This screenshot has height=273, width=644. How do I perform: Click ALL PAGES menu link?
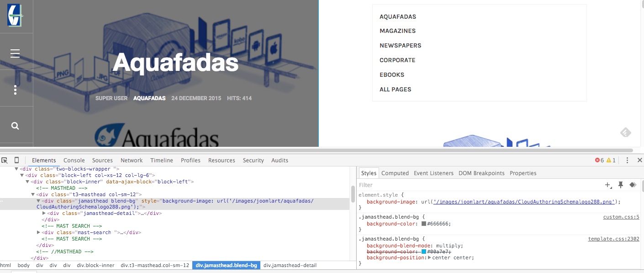click(396, 90)
